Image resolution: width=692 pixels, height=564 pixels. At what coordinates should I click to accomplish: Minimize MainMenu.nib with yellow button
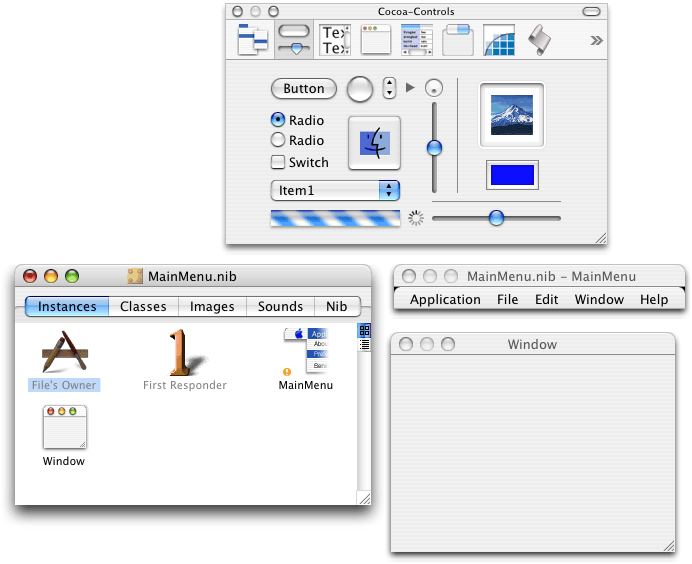click(x=51, y=276)
